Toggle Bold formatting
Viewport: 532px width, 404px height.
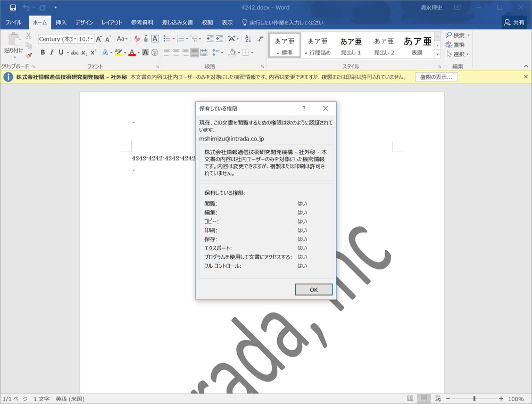pyautogui.click(x=43, y=52)
